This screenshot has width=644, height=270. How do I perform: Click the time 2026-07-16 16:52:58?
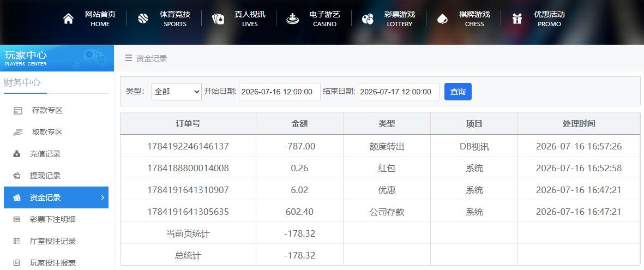tap(579, 168)
